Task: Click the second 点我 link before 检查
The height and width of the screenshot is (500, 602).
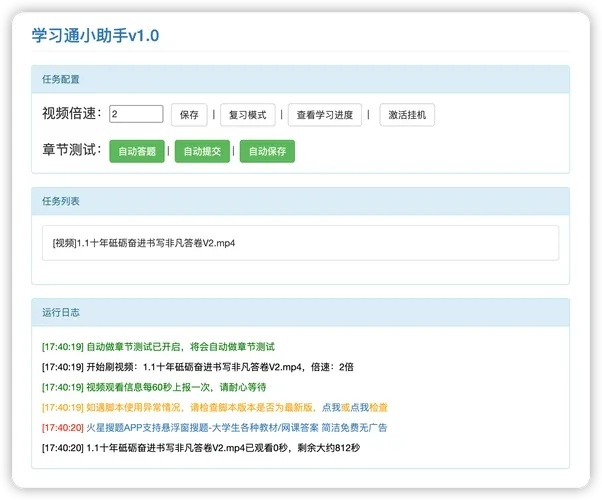Action: coord(359,407)
